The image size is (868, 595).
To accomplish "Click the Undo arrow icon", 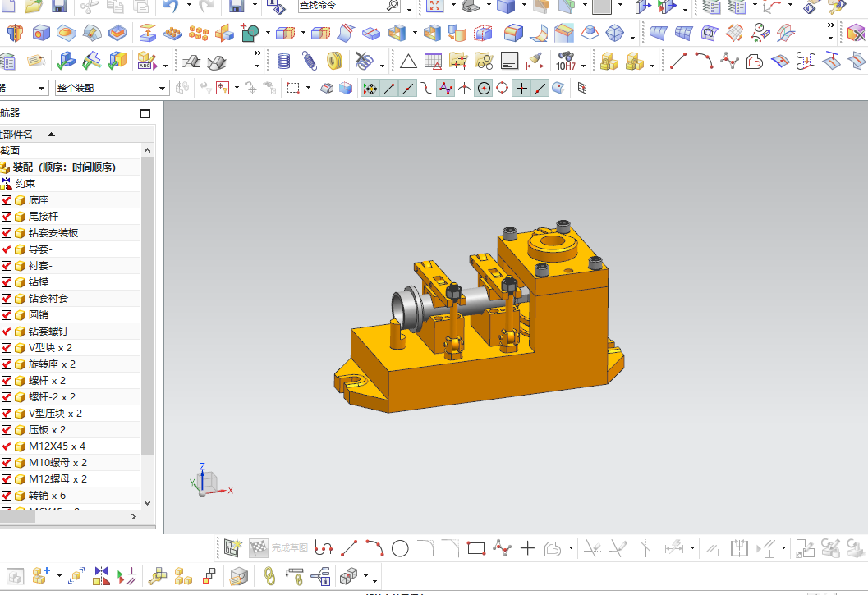I will pyautogui.click(x=170, y=7).
